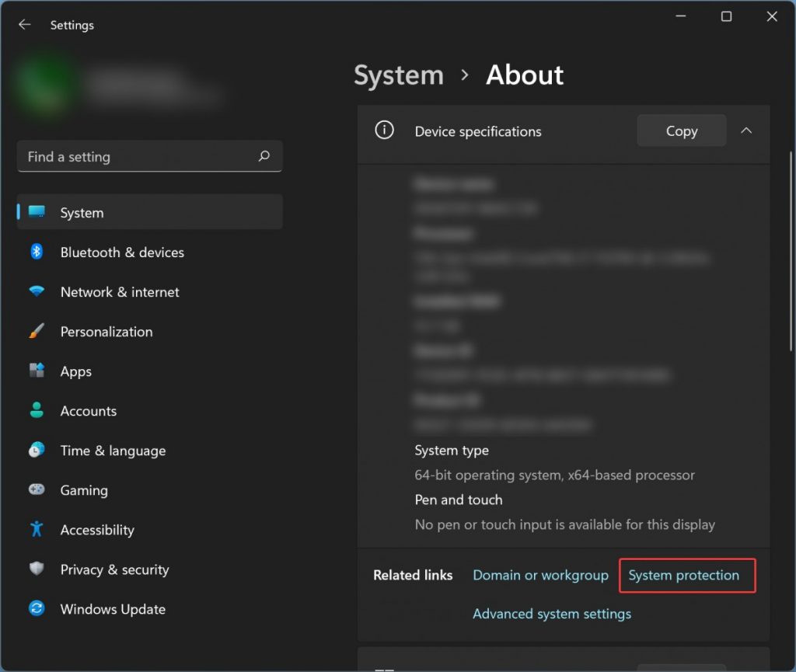The height and width of the screenshot is (672, 796).
Task: Close the Settings window
Action: 772,16
